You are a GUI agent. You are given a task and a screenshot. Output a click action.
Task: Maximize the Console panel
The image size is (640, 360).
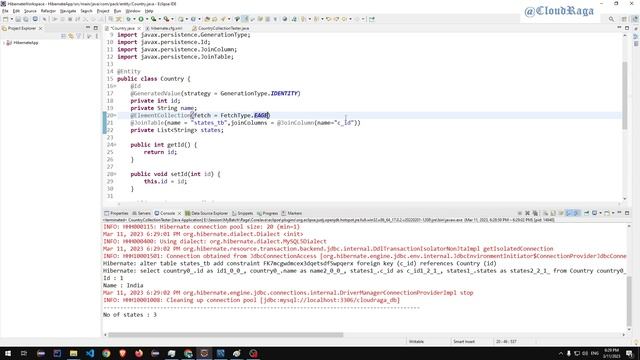(627, 213)
